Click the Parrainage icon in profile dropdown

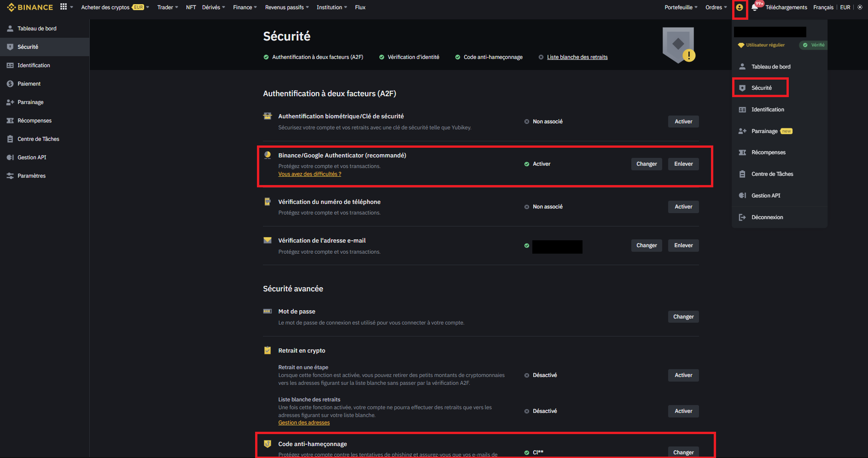coord(742,131)
